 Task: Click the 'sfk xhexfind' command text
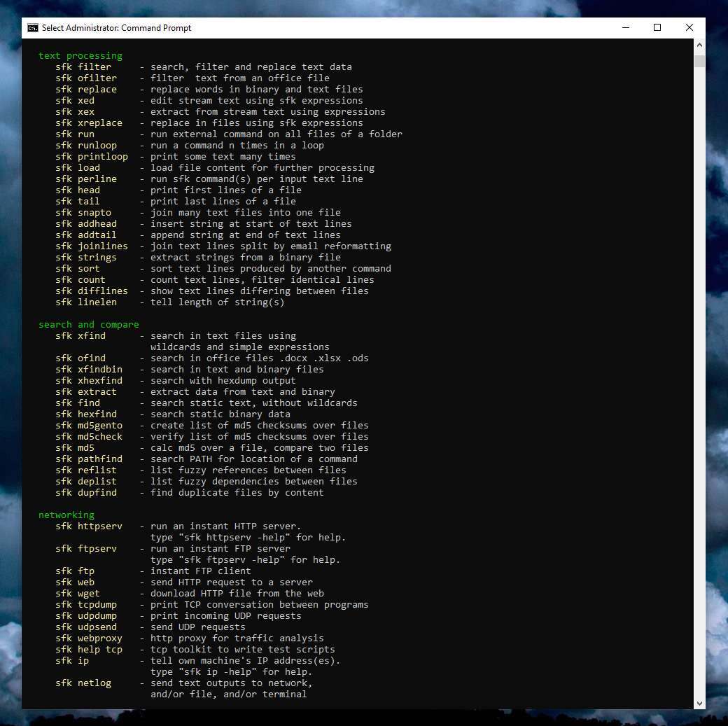click(89, 380)
